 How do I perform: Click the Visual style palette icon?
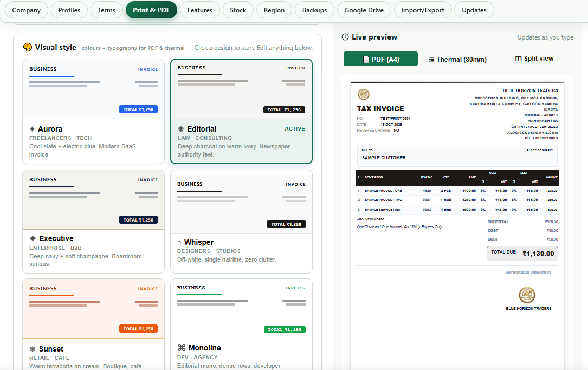[x=28, y=47]
